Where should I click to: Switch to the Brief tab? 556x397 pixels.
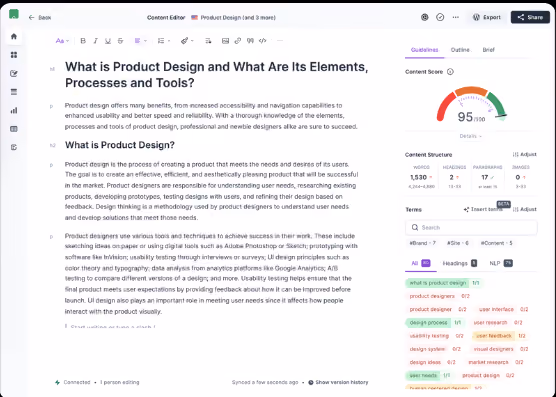(488, 50)
